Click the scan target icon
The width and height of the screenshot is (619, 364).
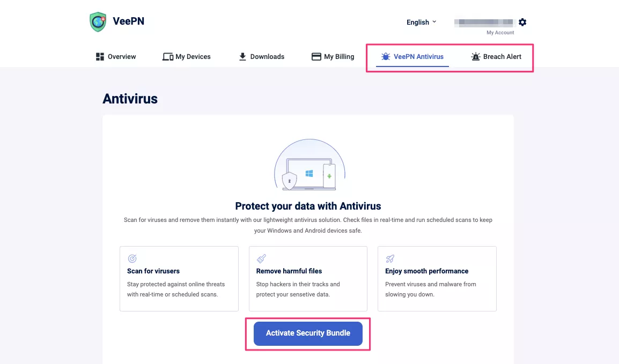[x=132, y=258]
